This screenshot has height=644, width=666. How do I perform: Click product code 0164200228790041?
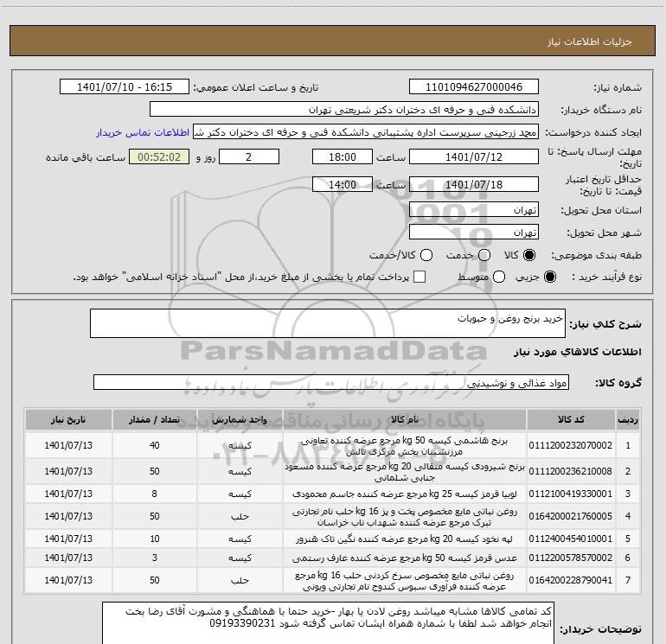pos(571,580)
